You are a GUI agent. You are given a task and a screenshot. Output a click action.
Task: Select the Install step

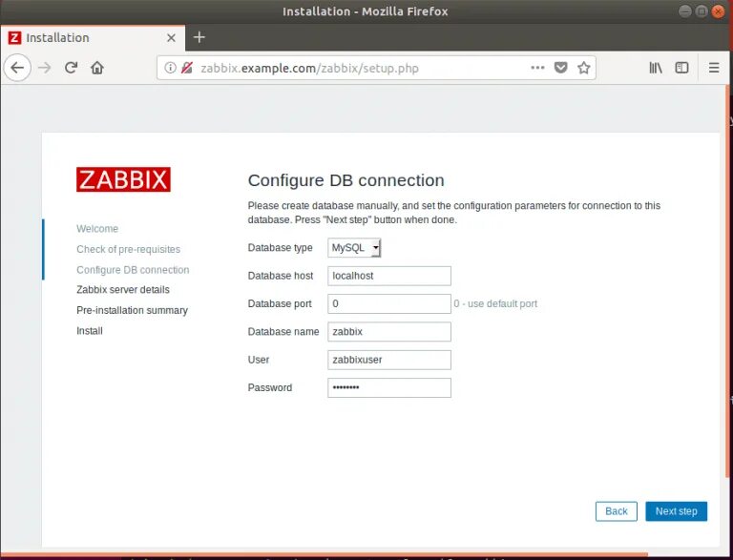point(90,330)
